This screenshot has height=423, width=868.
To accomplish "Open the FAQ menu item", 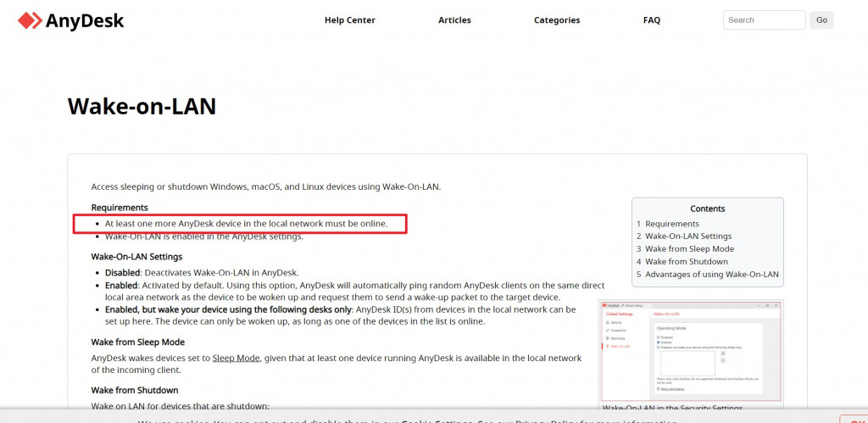I will tap(652, 20).
